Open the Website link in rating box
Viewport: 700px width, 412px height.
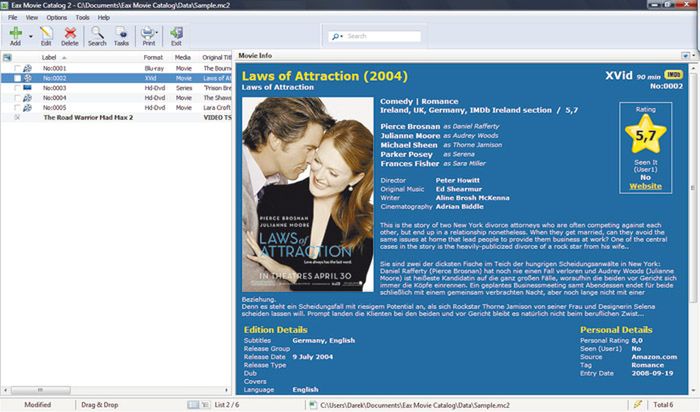(x=646, y=186)
